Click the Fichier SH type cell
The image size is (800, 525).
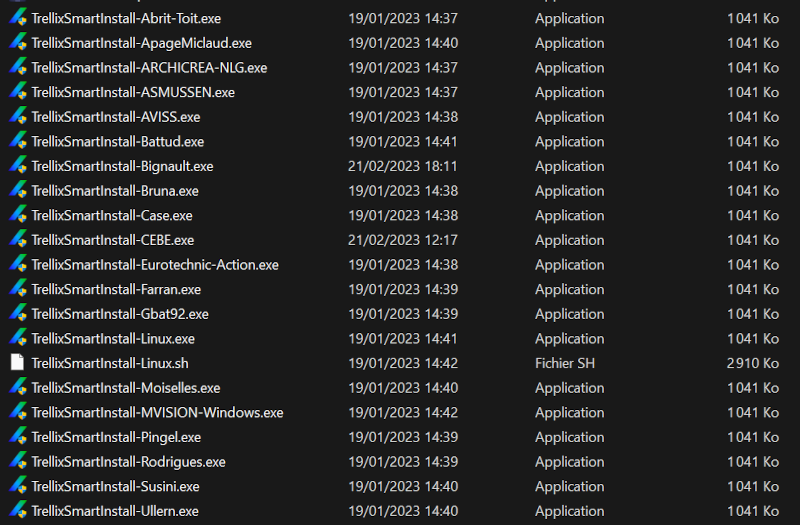564,363
